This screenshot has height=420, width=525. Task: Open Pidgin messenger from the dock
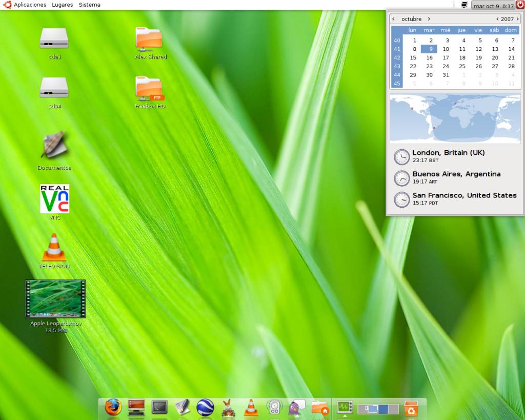(296, 407)
